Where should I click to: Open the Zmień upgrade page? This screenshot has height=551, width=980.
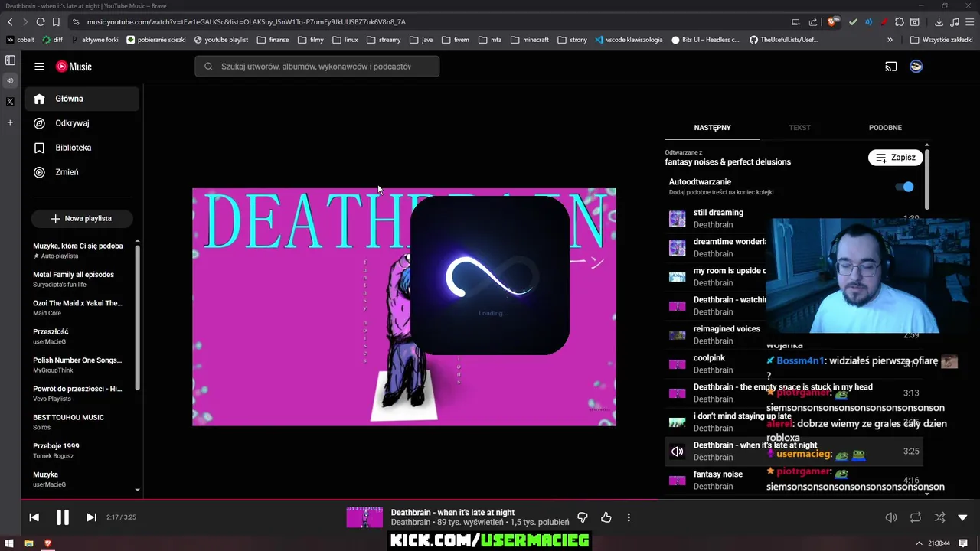point(82,172)
